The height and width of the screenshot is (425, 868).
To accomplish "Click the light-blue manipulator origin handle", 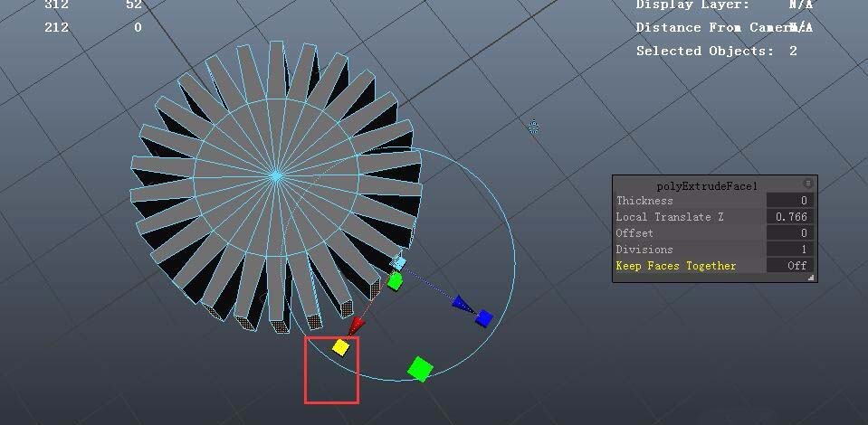I will [x=398, y=263].
